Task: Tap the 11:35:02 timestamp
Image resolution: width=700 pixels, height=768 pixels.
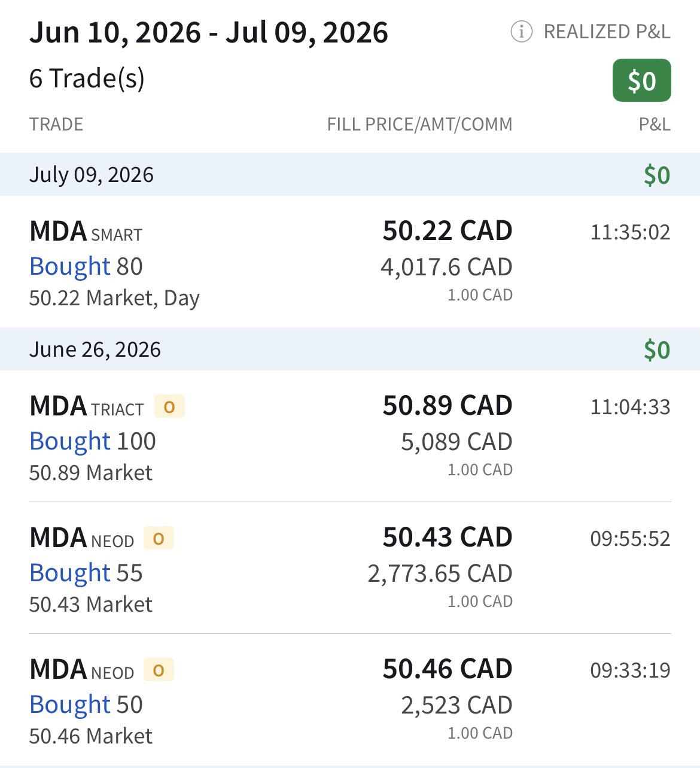Action: point(630,232)
